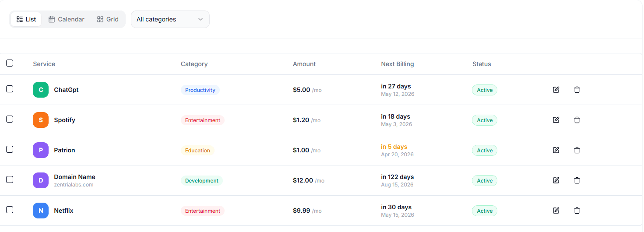Edit the Spotify subscription
The image size is (644, 232).
coord(556,120)
